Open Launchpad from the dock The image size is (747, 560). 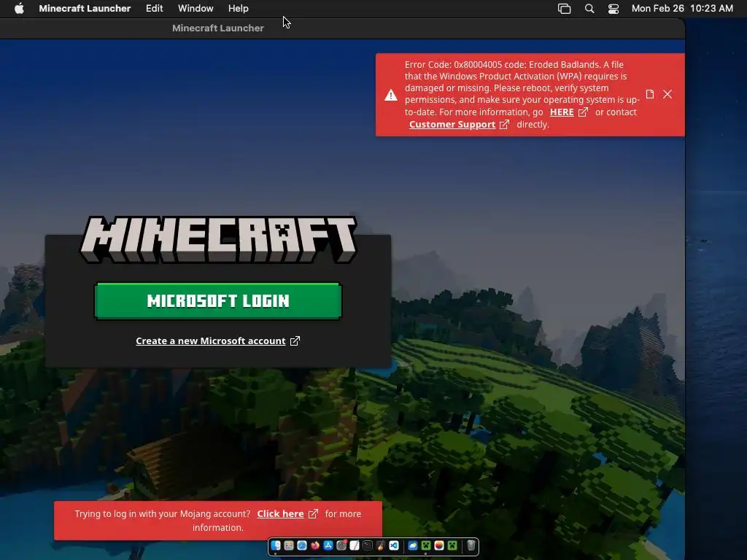[289, 545]
